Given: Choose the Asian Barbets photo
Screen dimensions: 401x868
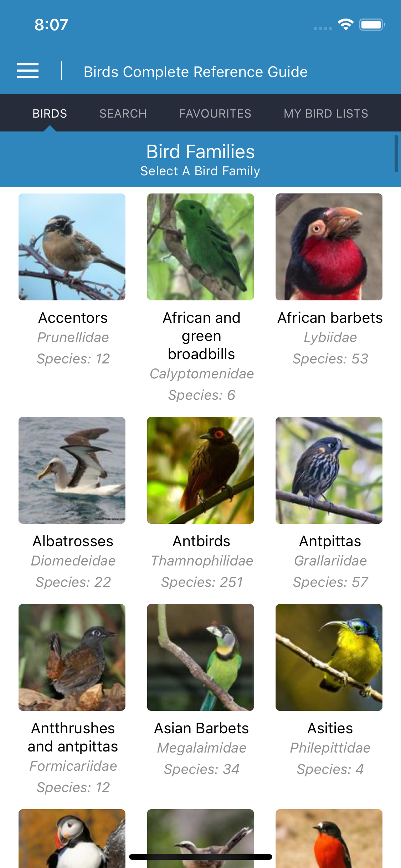Looking at the screenshot, I should pyautogui.click(x=200, y=657).
